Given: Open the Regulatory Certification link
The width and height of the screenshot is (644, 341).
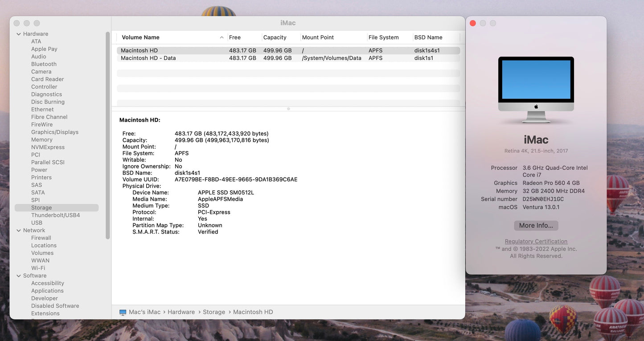Looking at the screenshot, I should tap(536, 241).
